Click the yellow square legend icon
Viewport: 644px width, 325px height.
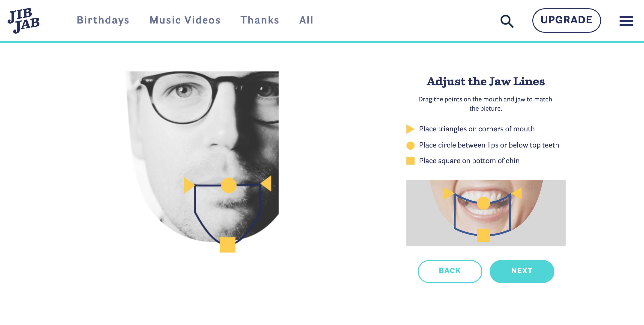click(x=411, y=161)
